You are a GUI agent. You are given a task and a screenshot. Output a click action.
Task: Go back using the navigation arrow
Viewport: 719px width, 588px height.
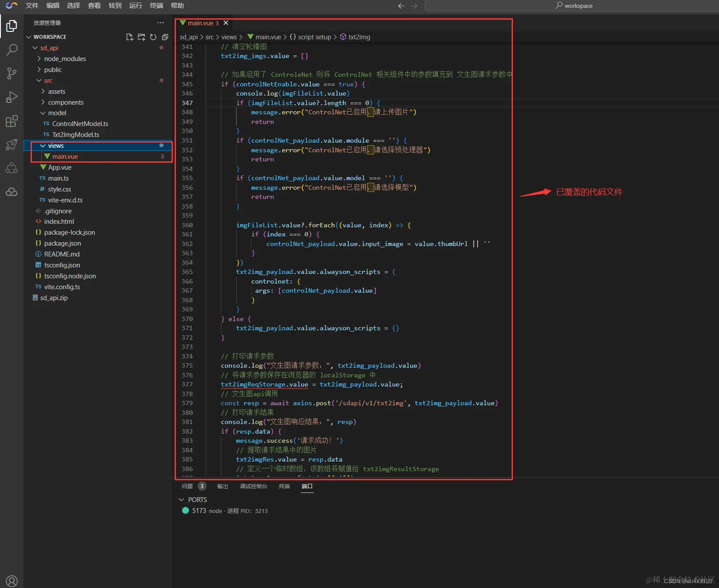(401, 6)
